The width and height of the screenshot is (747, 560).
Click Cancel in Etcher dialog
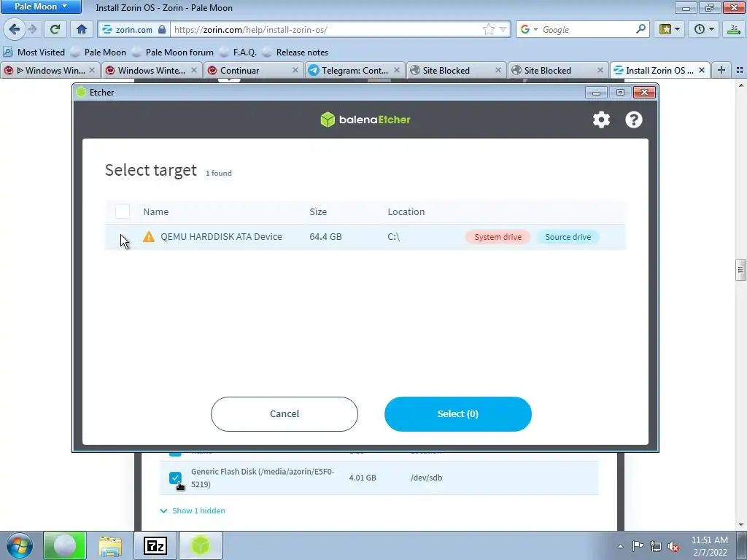point(285,414)
